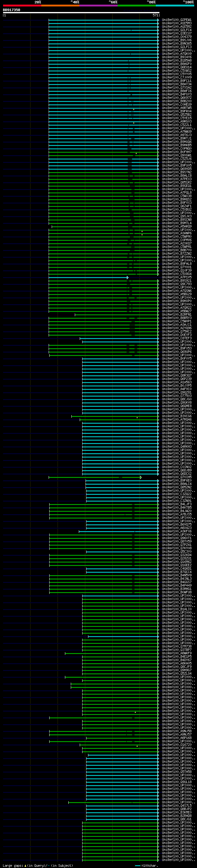The height and width of the screenshot is (868, 197).
Task: Click the red 20% identity legend segment
Action: click(22, 6)
